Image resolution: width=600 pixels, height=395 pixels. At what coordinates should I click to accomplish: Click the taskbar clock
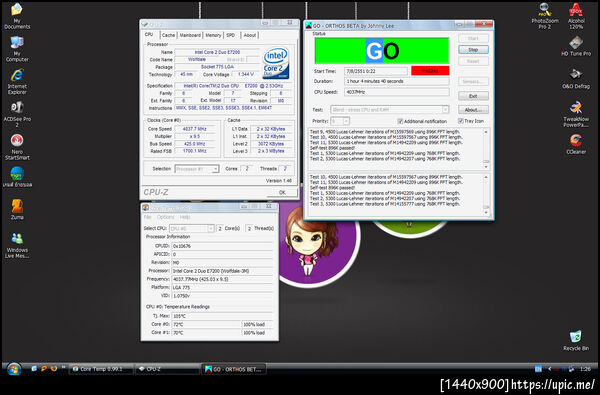[585, 369]
